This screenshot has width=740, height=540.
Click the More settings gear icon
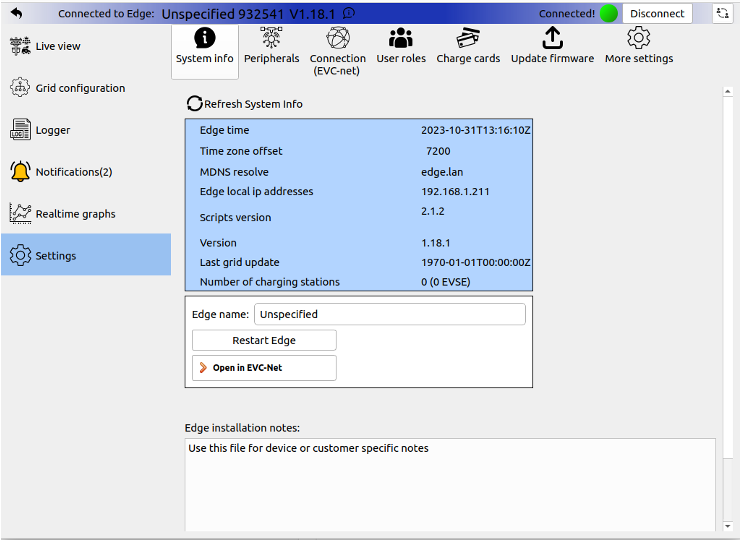tap(639, 38)
